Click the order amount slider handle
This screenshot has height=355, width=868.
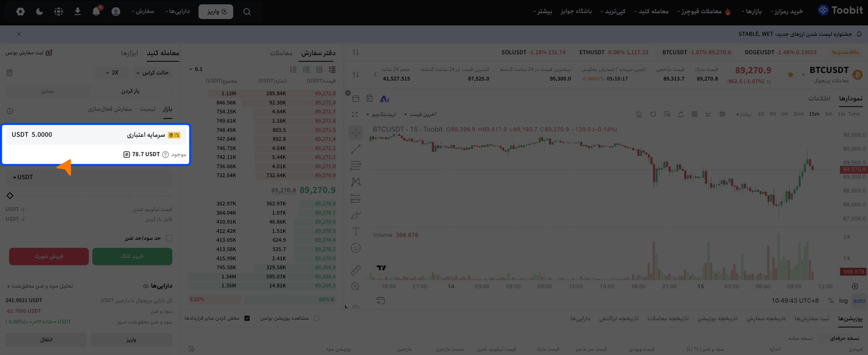tap(10, 195)
